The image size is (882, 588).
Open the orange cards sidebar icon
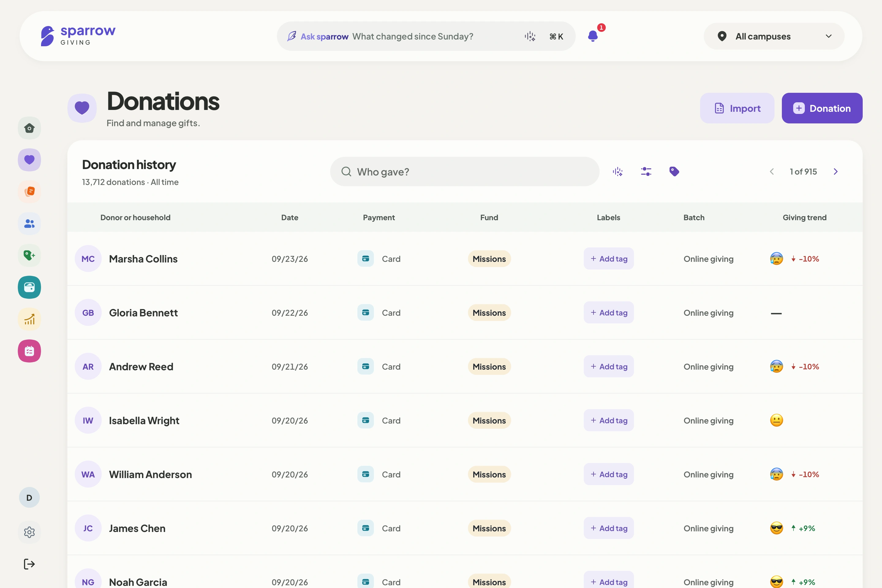(29, 192)
